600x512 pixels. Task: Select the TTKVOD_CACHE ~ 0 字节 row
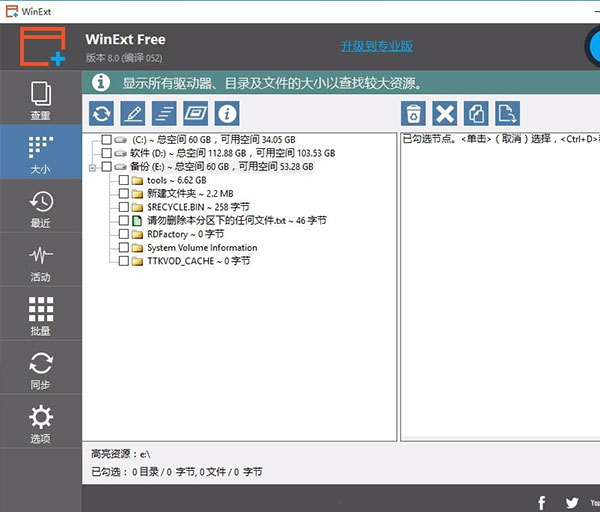coord(199,261)
